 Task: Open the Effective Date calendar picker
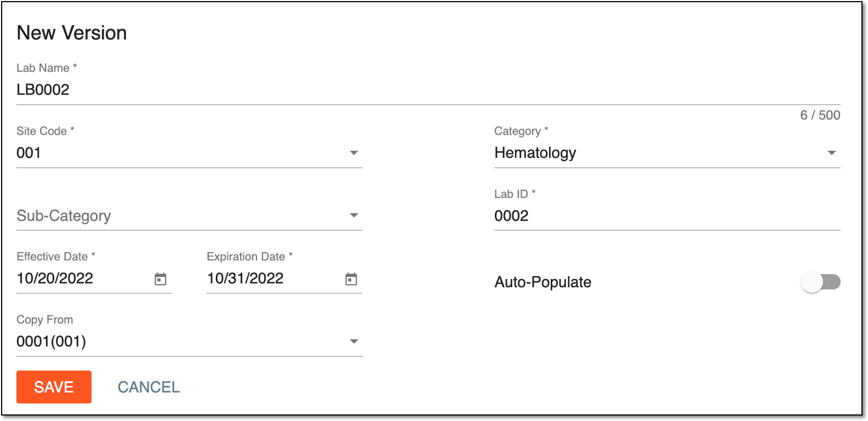click(160, 279)
